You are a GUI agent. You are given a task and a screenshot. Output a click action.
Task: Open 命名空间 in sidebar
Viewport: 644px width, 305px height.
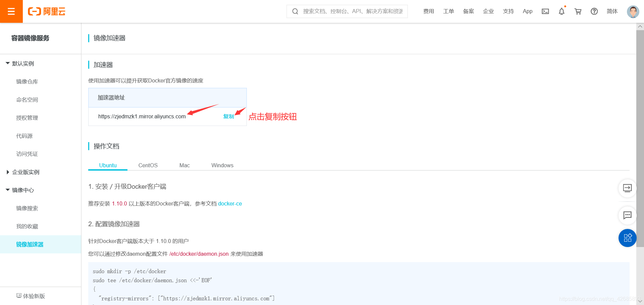(x=27, y=100)
